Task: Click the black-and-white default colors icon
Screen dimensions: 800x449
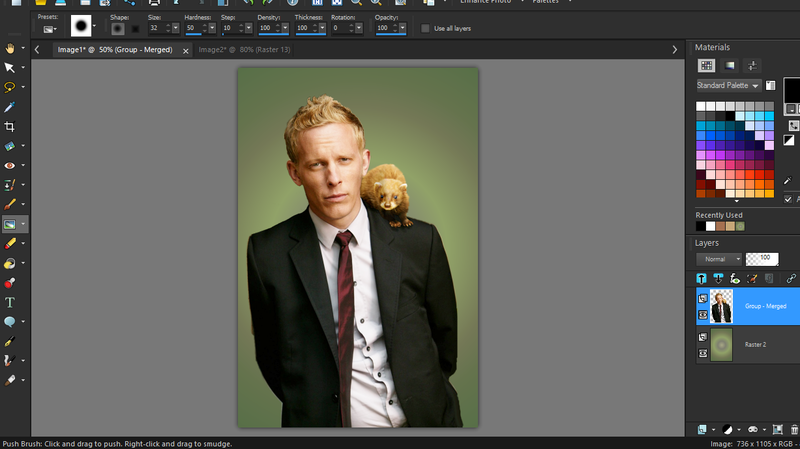Action: [789, 140]
